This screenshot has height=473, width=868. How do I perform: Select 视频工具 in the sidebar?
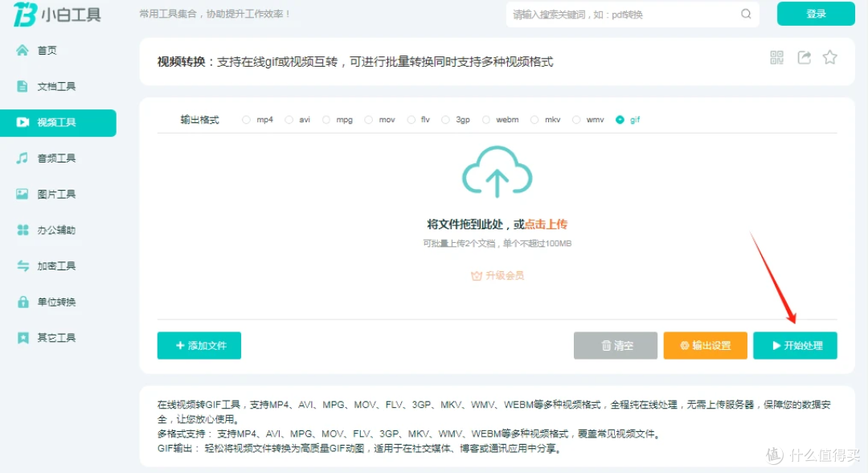click(x=58, y=122)
